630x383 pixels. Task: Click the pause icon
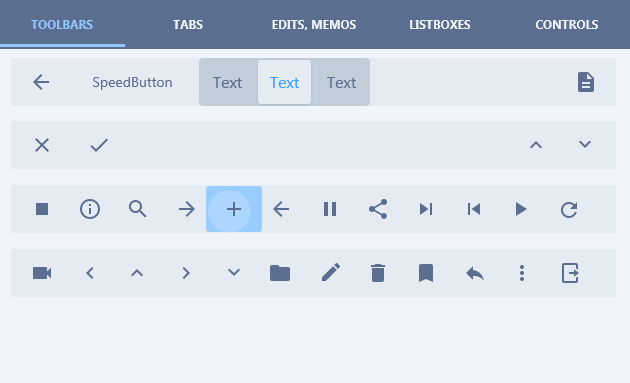click(x=330, y=209)
